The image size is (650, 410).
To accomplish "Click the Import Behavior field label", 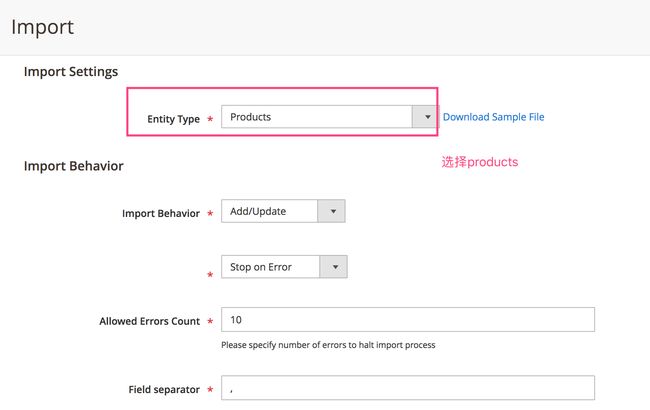I will tap(161, 213).
